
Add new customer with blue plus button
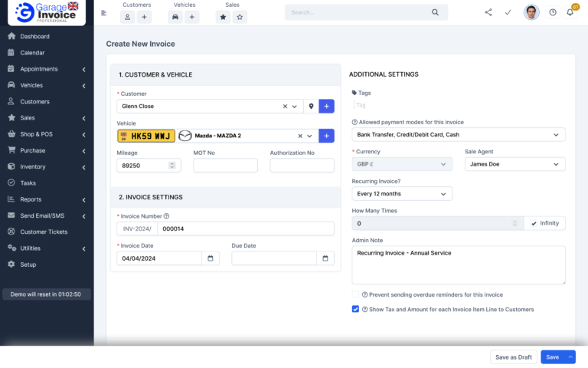click(326, 107)
